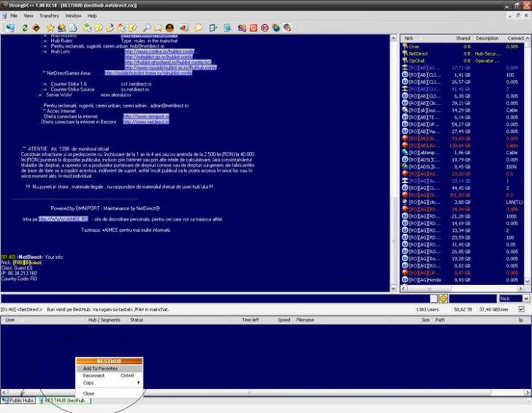Click the yellow folder icon in the toolbar

pyautogui.click(x=199, y=28)
